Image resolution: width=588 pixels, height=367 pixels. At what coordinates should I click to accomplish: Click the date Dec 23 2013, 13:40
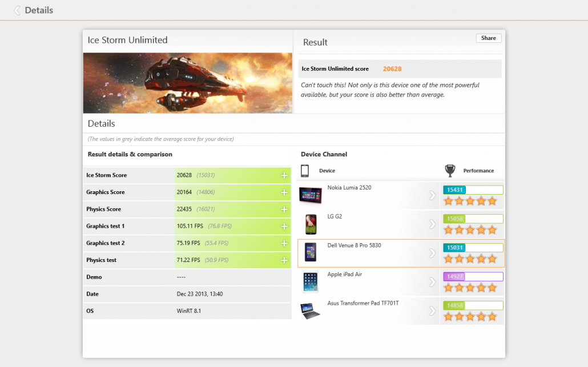pyautogui.click(x=199, y=294)
